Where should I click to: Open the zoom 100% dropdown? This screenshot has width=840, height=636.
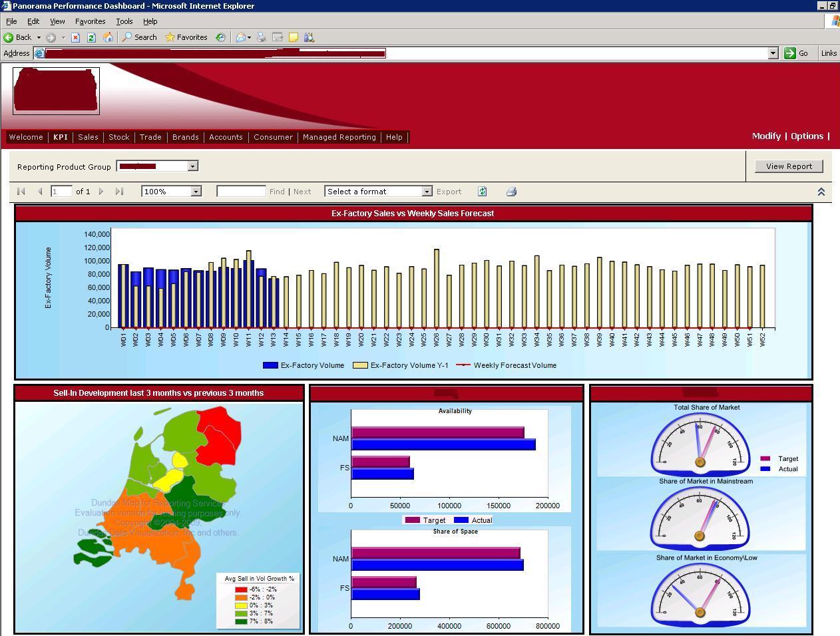pos(196,192)
